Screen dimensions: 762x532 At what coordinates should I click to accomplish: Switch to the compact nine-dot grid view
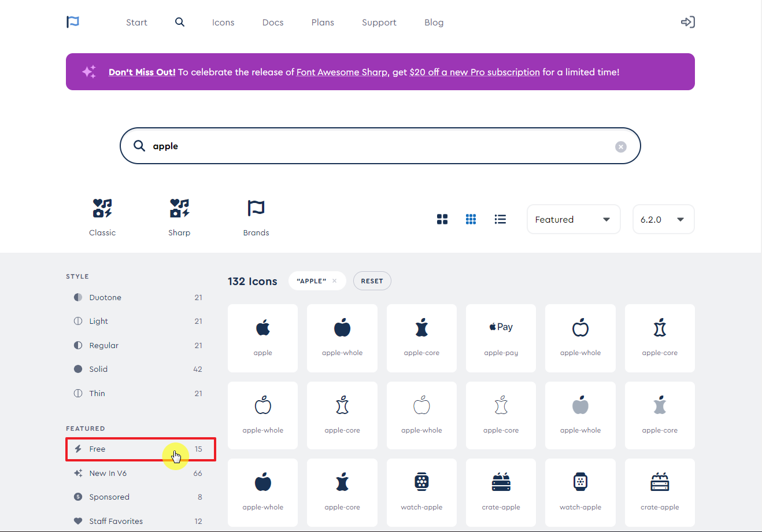click(x=471, y=219)
